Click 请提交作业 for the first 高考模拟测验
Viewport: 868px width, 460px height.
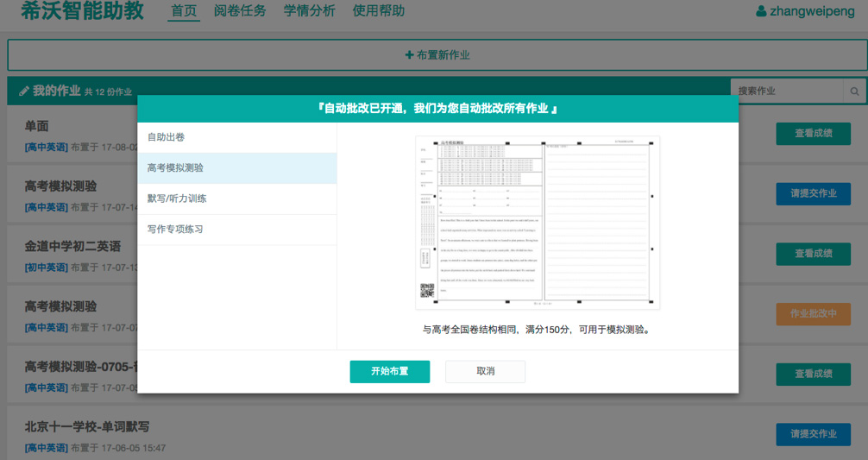pyautogui.click(x=813, y=193)
